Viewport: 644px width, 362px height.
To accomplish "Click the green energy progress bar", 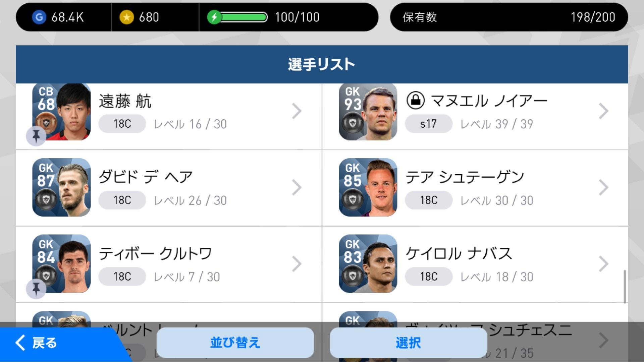I will click(x=242, y=17).
